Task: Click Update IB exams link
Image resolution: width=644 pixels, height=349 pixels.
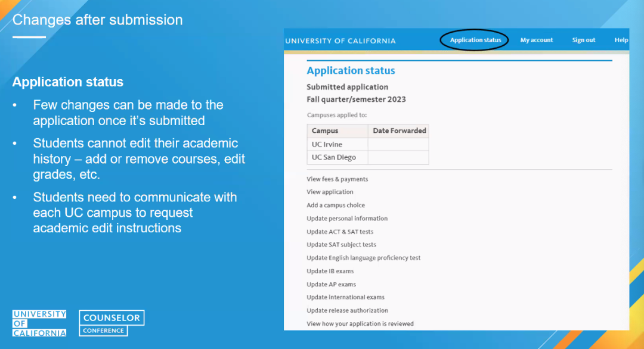Action: pos(330,271)
